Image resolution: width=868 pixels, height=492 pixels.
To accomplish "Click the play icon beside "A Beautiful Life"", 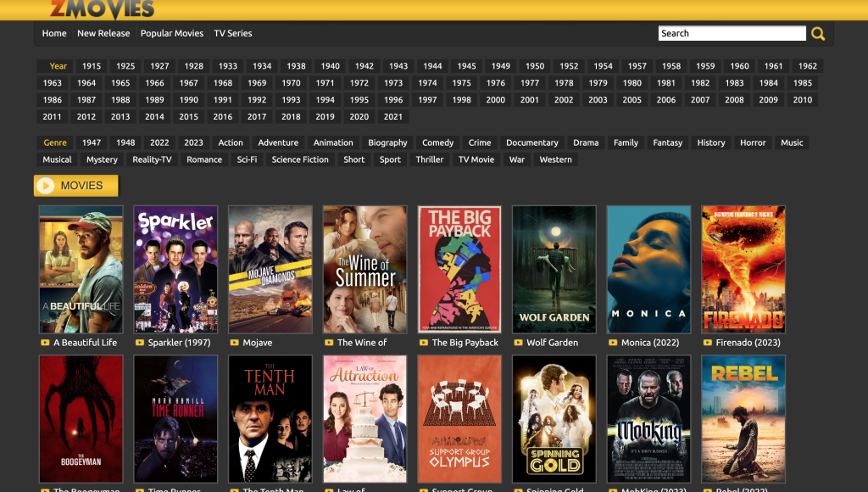I will 46,343.
